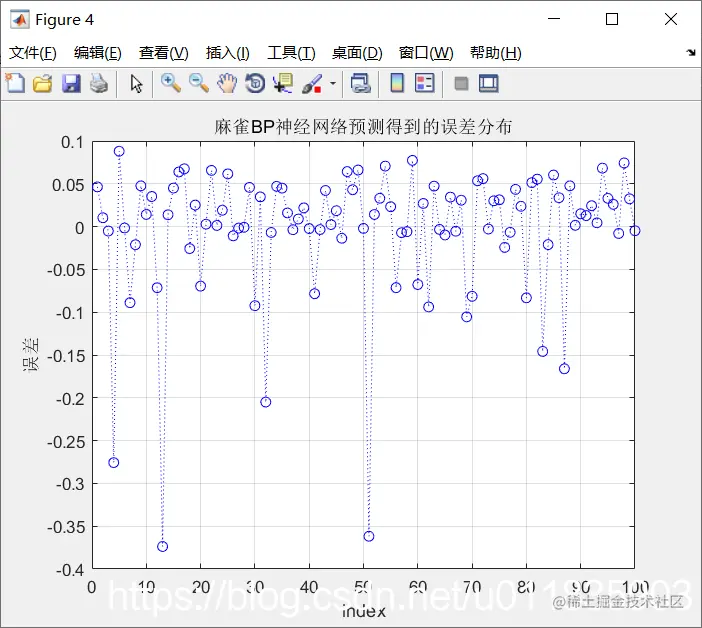
Task: Open a file using the folder icon
Action: [43, 84]
